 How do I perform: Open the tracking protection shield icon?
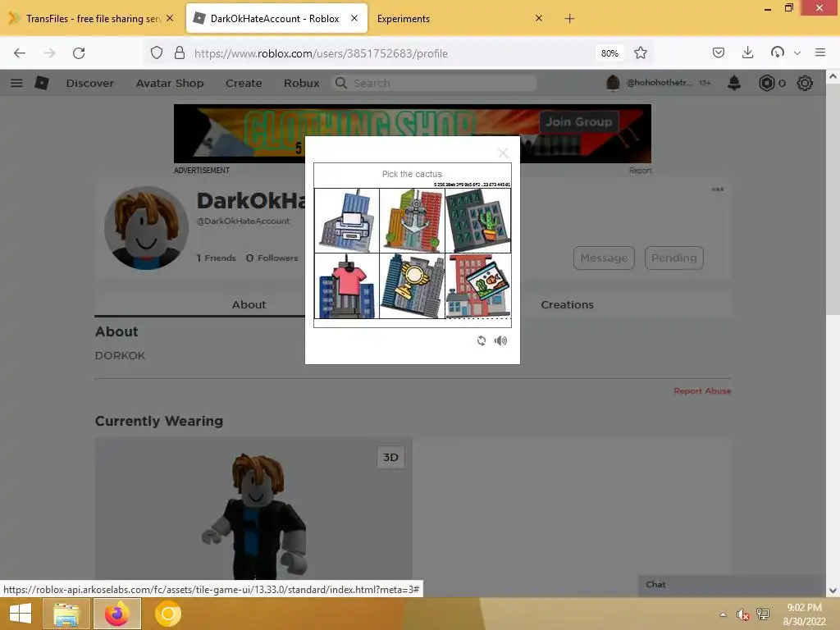click(x=157, y=52)
